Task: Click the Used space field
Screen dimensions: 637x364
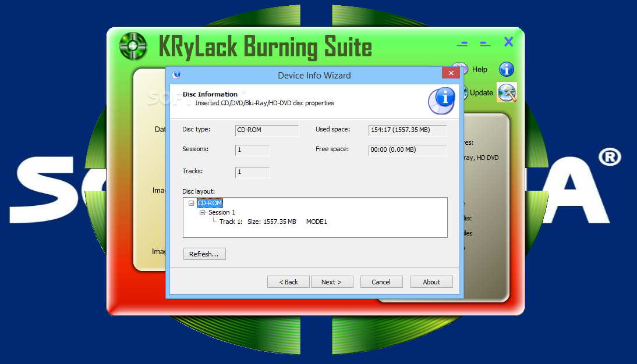Action: [x=408, y=130]
